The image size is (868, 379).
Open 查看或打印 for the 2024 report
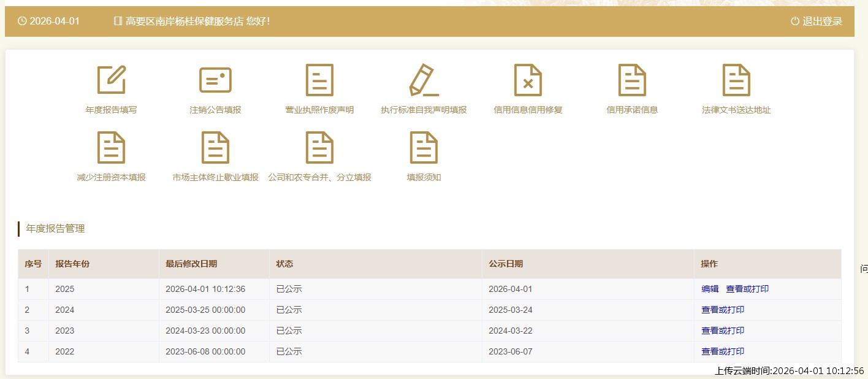point(723,310)
